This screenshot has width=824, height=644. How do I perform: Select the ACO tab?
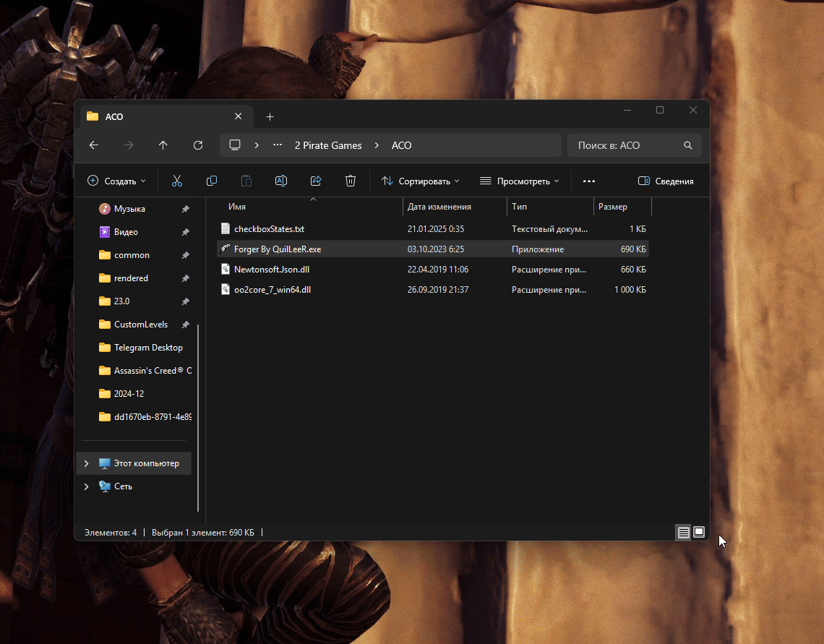coord(166,116)
